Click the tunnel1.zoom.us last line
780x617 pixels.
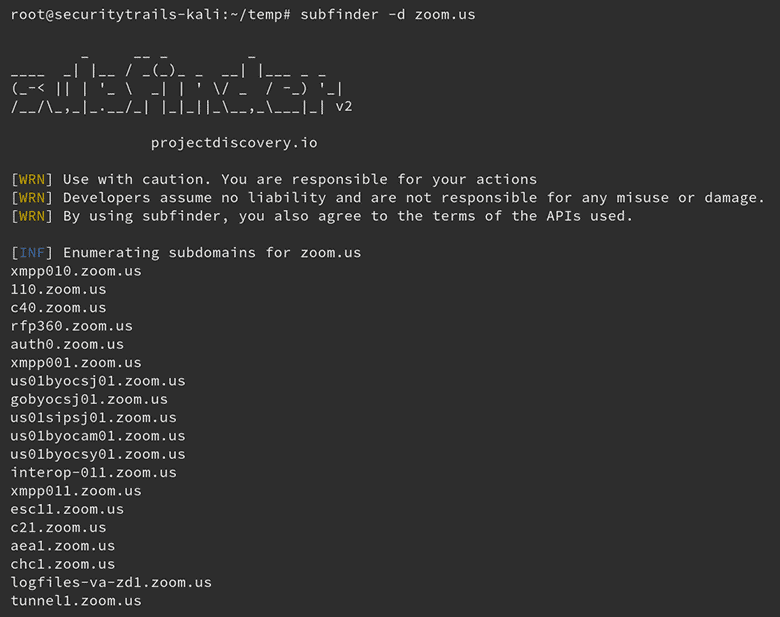coord(76,601)
